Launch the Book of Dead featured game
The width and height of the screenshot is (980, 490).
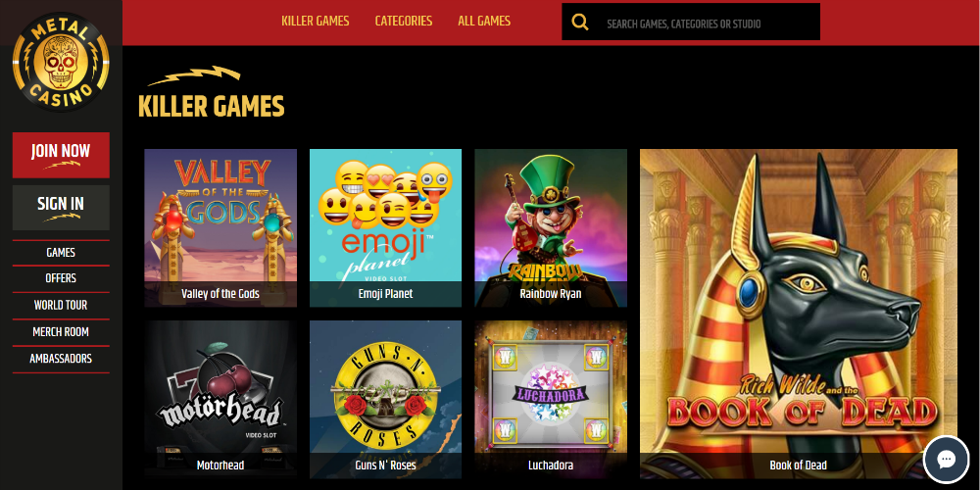tap(798, 314)
